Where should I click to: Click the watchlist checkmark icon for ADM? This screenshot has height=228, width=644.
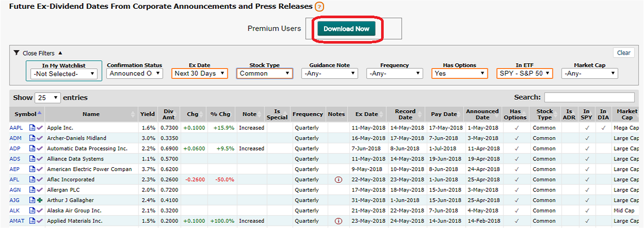click(x=39, y=138)
